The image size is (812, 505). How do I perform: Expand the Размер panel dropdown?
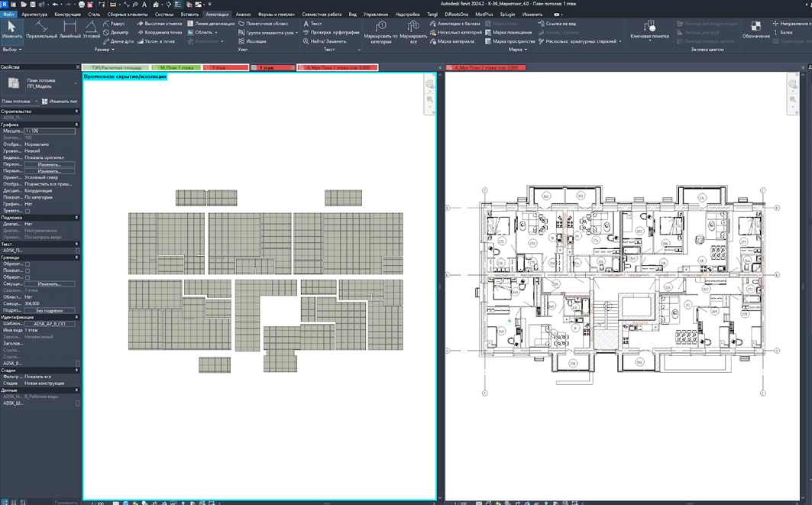coord(104,50)
